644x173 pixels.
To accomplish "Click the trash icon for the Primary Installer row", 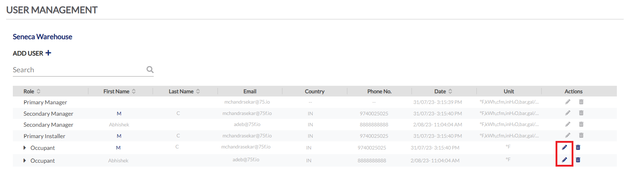I will pyautogui.click(x=581, y=135).
